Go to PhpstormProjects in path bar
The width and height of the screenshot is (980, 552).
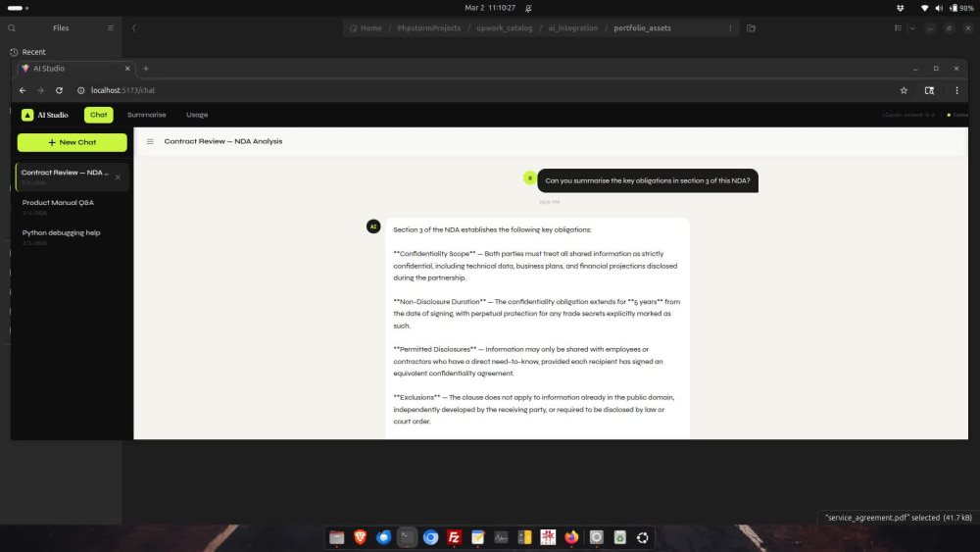429,28
